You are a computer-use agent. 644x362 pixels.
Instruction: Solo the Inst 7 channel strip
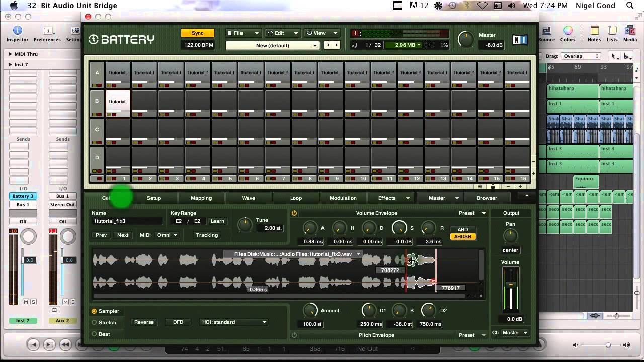pyautogui.click(x=33, y=302)
